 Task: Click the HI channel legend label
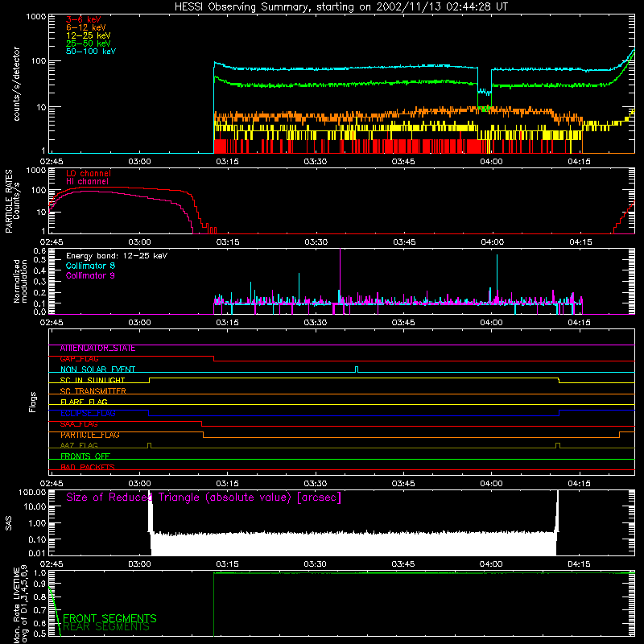point(87,182)
